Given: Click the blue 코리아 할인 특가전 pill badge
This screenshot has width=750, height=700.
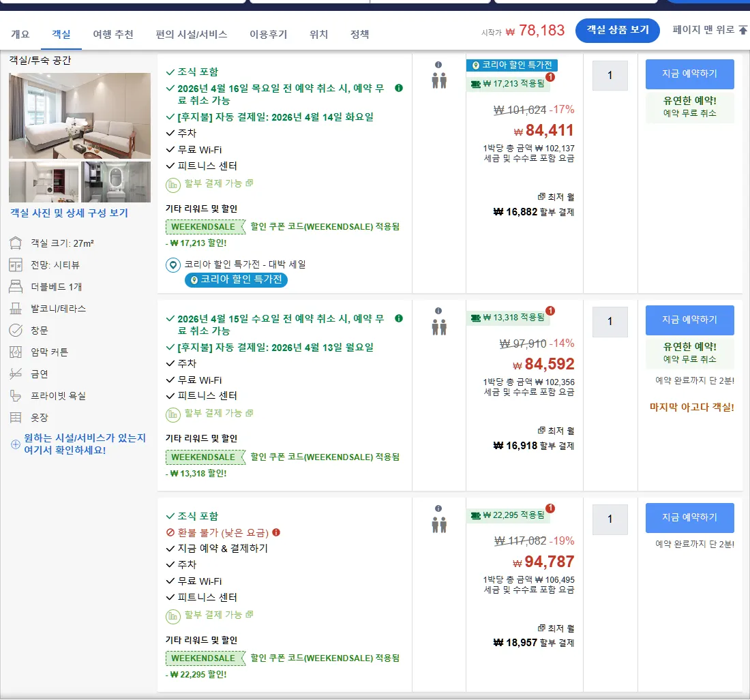Looking at the screenshot, I should pyautogui.click(x=237, y=279).
